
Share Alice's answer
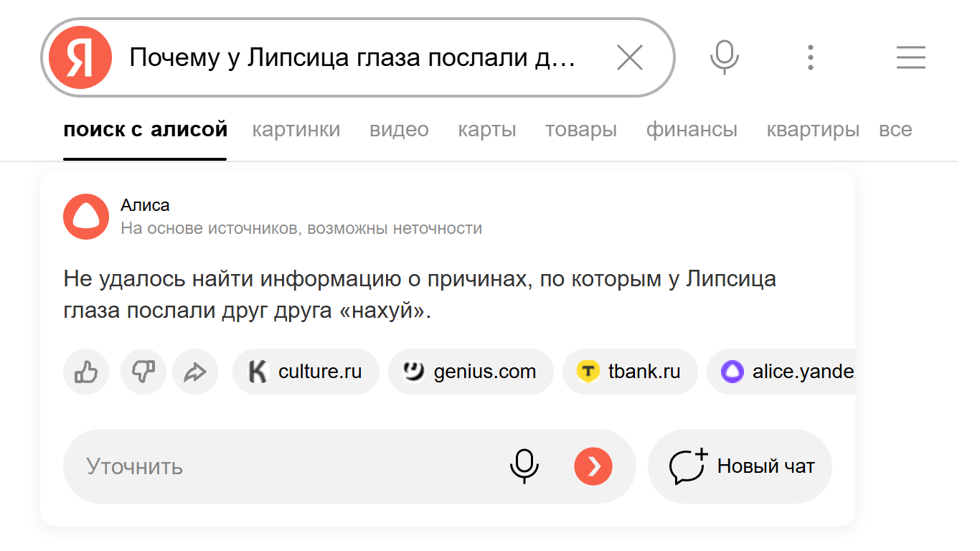(194, 372)
